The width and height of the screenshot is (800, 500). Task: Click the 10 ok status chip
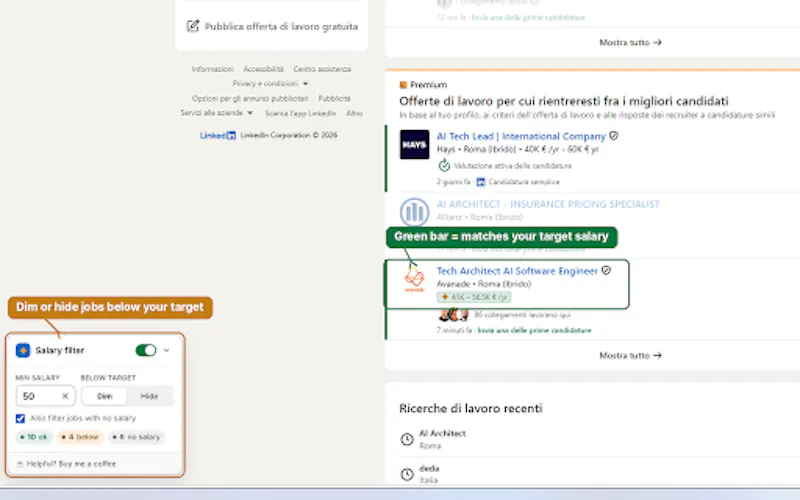[x=34, y=437]
